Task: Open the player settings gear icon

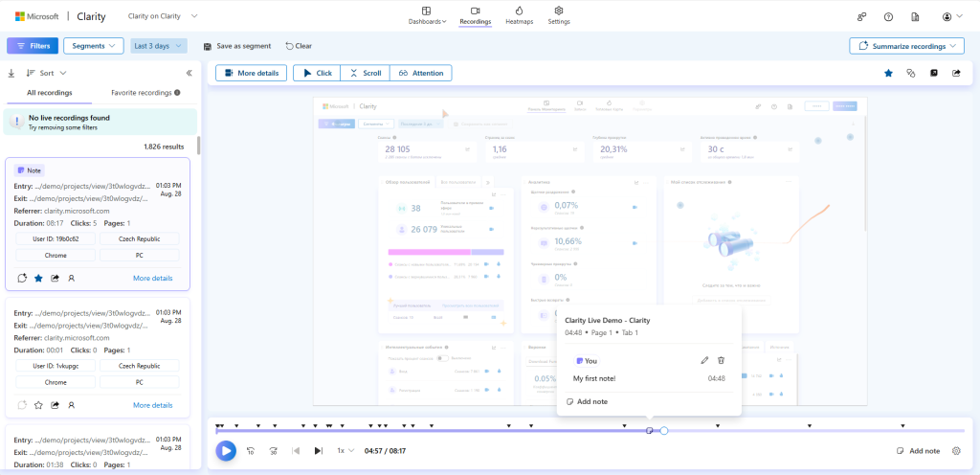Action: tap(956, 451)
